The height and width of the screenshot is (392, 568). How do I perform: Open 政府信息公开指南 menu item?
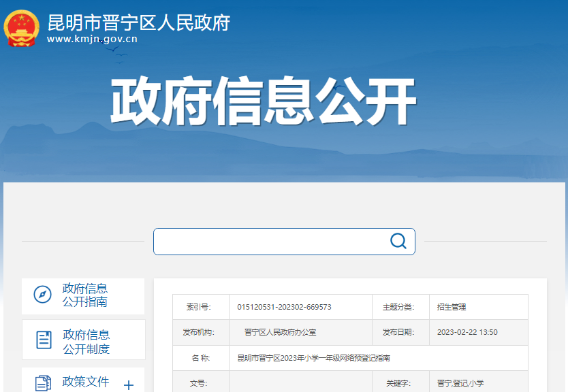coord(83,296)
